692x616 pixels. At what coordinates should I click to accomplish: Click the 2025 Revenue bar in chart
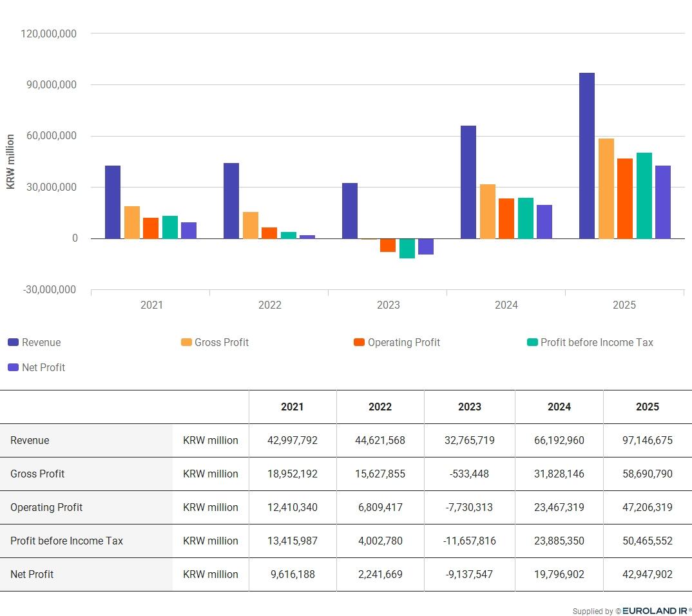(587, 156)
